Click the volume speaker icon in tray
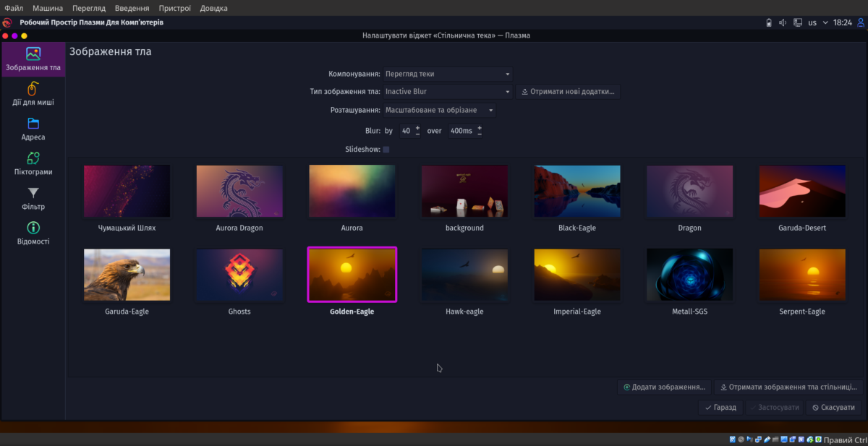868x446 pixels. coord(783,22)
